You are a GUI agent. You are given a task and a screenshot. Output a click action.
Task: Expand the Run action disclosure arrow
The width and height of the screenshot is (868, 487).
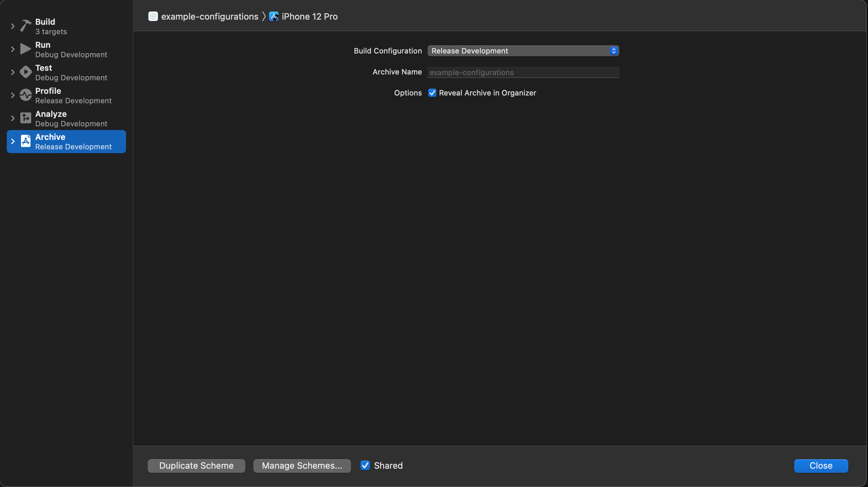pyautogui.click(x=13, y=49)
